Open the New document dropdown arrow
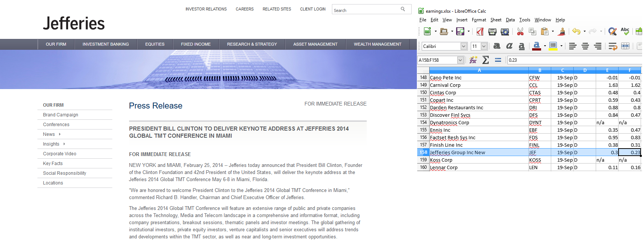The image size is (644, 241). click(x=436, y=32)
